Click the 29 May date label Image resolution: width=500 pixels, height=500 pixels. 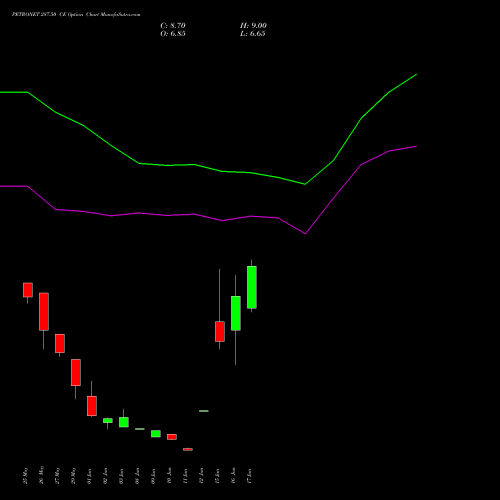[74, 476]
